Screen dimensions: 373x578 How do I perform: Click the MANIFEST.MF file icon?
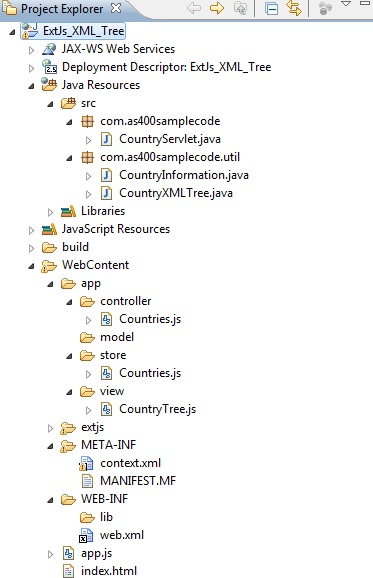tap(87, 481)
